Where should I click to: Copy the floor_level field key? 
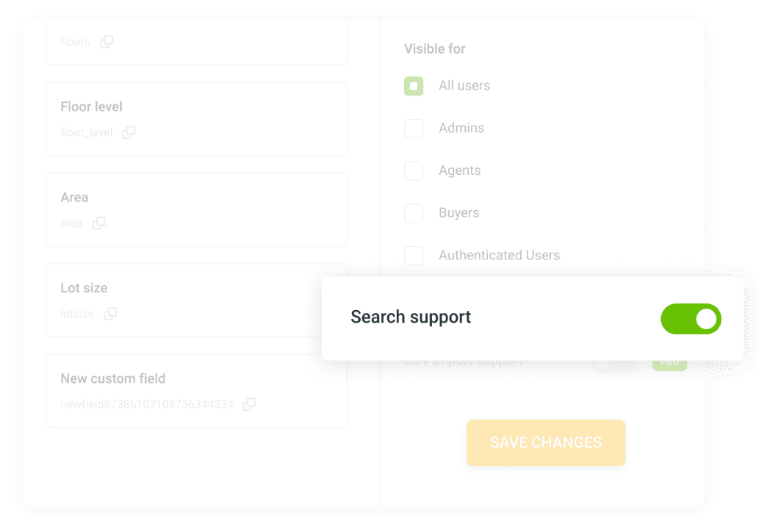(x=129, y=132)
